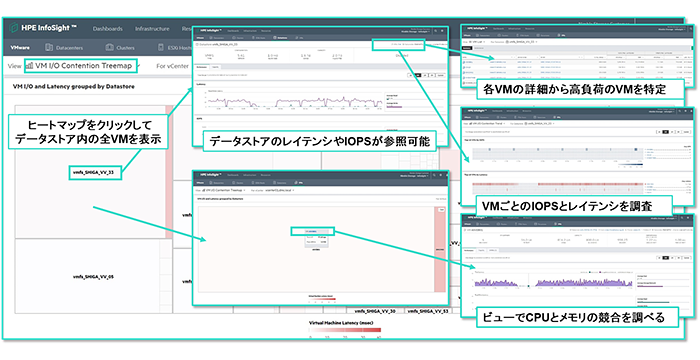Screen dimensions: 700x360
Task: Select the vmfs_SHIGA_VV_53 treemap tile label
Action: (429, 310)
